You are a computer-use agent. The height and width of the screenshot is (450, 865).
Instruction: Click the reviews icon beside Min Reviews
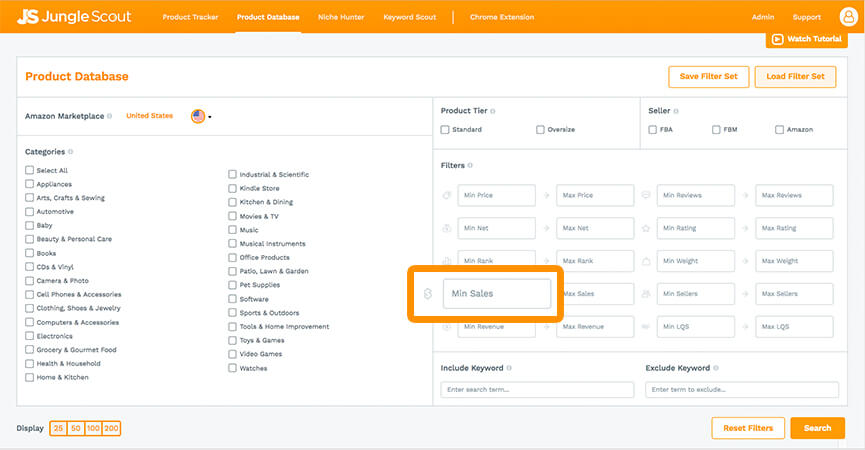(646, 195)
